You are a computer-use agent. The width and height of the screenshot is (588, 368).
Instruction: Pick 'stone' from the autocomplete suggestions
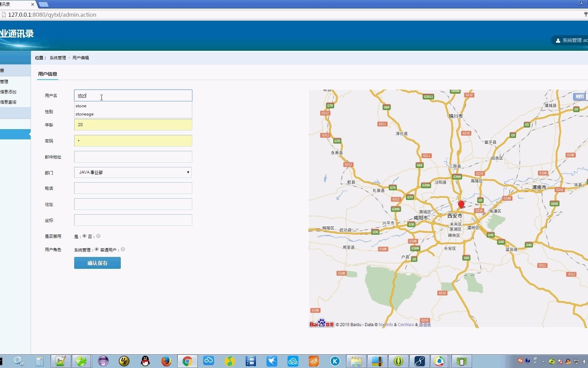(133, 106)
